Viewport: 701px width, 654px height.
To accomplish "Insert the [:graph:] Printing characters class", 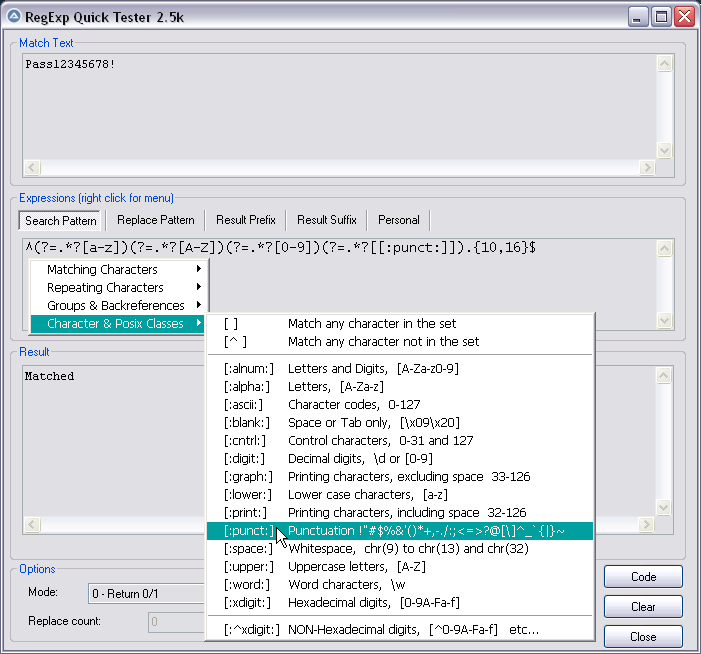I will (400, 477).
